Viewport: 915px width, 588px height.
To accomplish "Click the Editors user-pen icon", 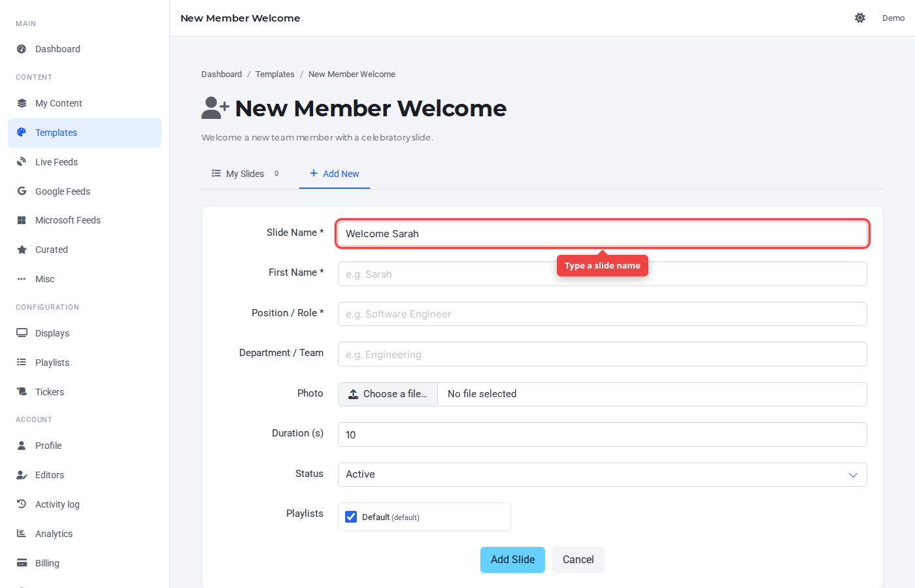I will (22, 475).
